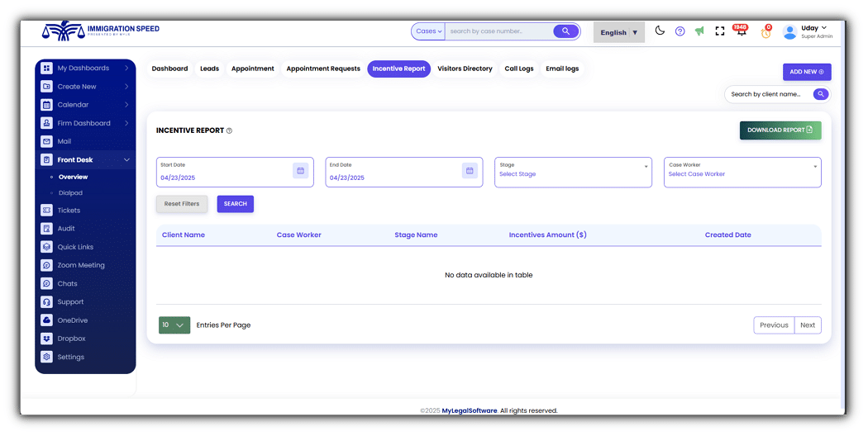Toggle fullscreen mode icon

point(720,31)
